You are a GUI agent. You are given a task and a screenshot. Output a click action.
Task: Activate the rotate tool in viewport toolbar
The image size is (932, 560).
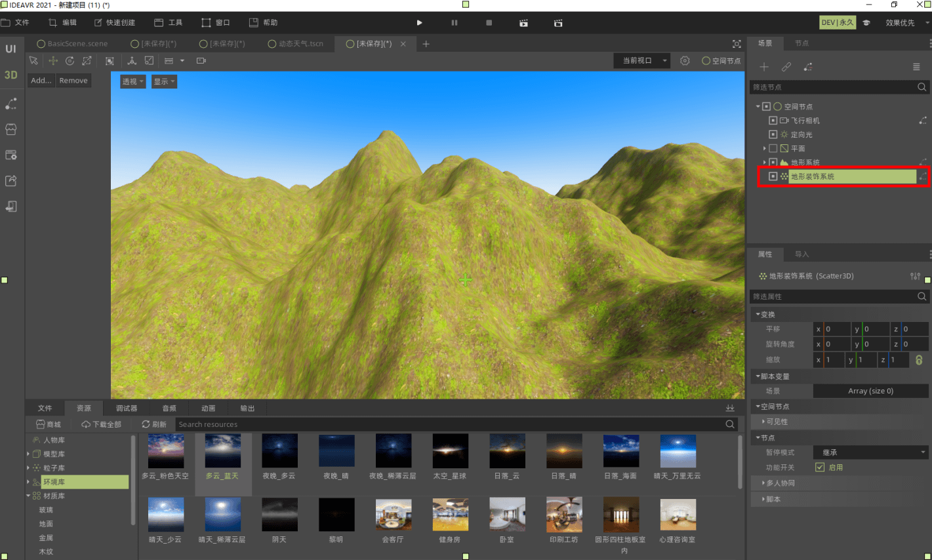pos(70,60)
